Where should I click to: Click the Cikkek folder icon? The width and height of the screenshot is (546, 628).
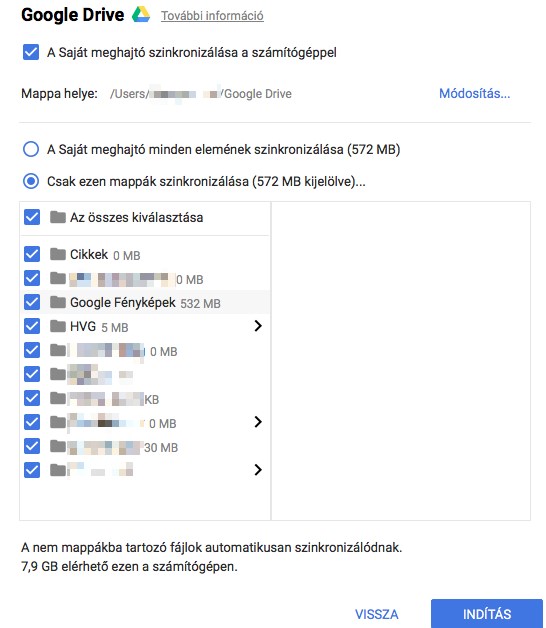[58, 254]
